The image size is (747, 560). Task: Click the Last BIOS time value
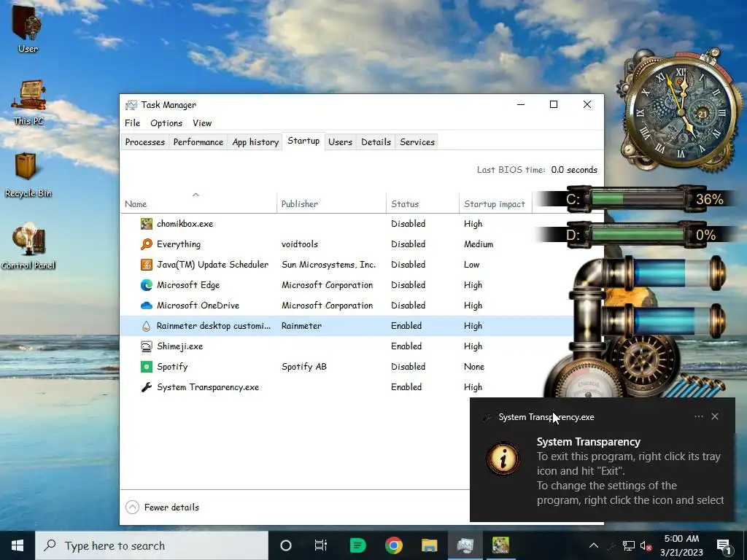tap(574, 169)
